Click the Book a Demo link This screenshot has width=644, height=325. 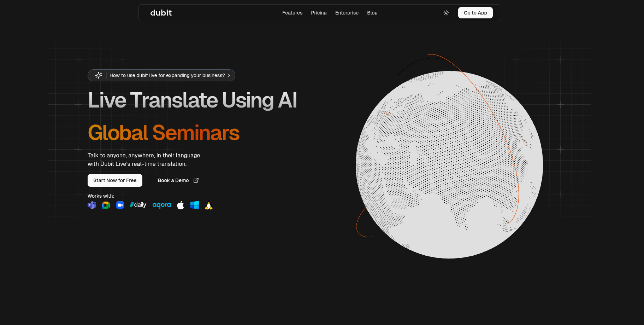173,180
